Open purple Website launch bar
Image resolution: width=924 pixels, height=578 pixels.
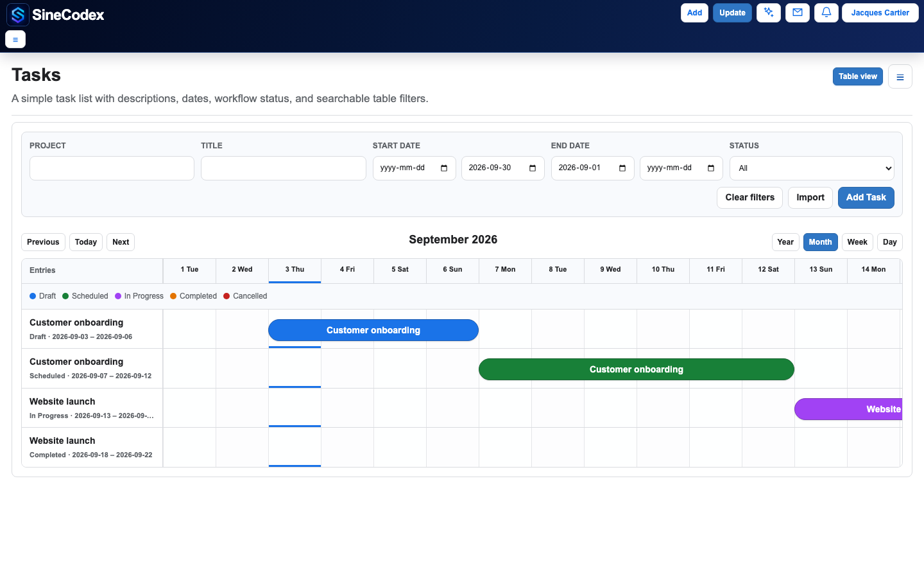click(848, 409)
